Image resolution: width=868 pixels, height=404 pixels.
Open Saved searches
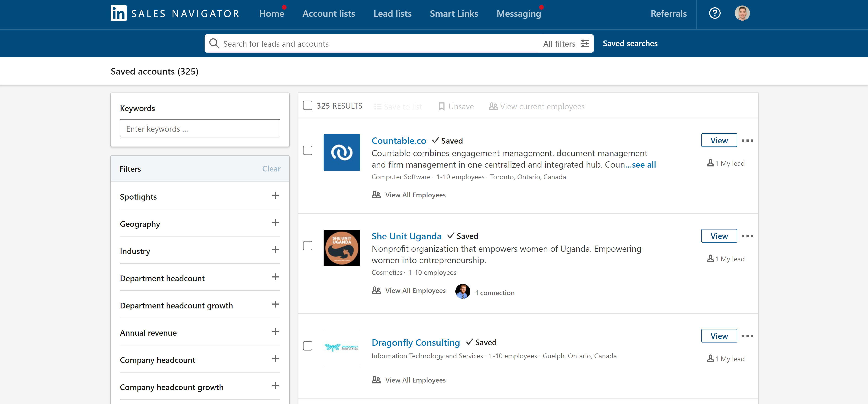(x=630, y=43)
